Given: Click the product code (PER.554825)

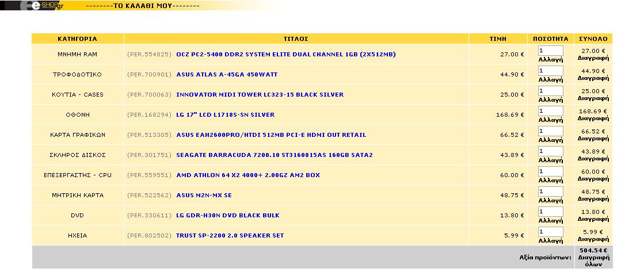Looking at the screenshot, I should point(149,54).
